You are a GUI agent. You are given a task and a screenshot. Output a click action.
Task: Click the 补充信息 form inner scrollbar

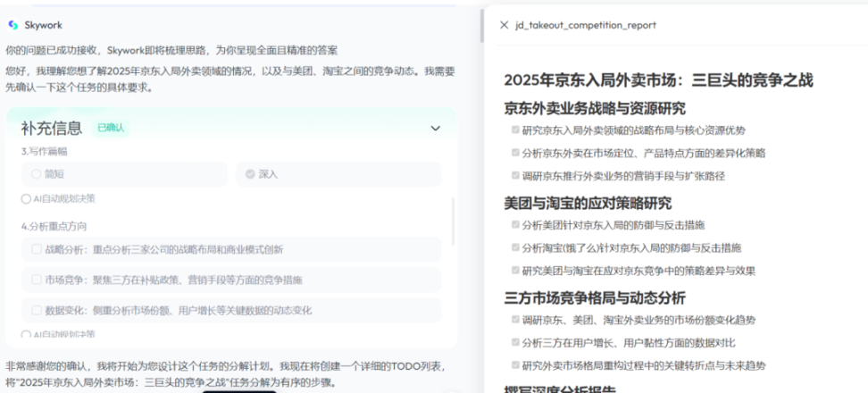(x=454, y=222)
